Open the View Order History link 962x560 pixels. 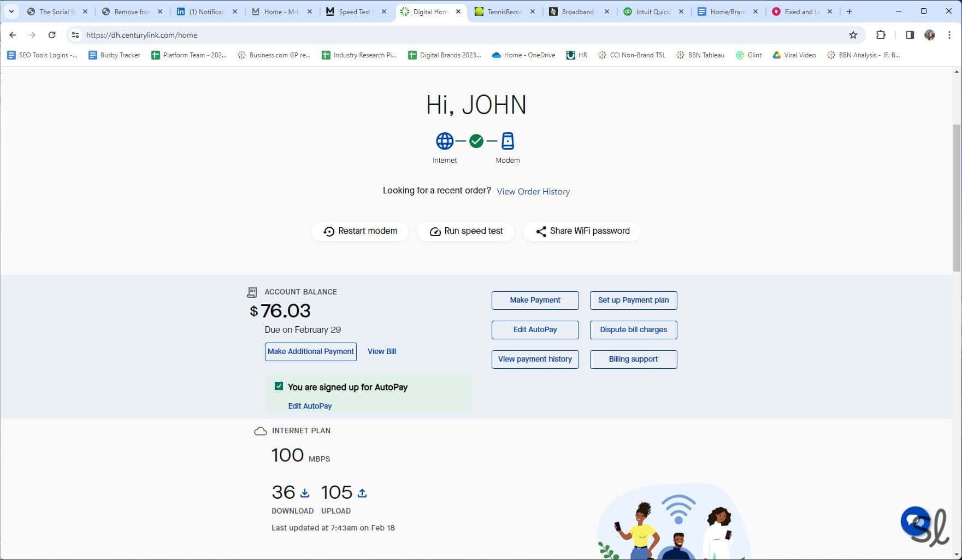point(533,192)
